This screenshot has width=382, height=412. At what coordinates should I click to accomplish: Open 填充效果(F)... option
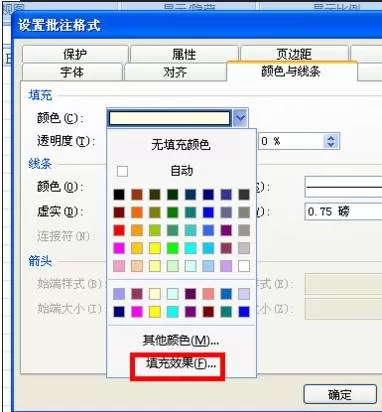point(181,364)
